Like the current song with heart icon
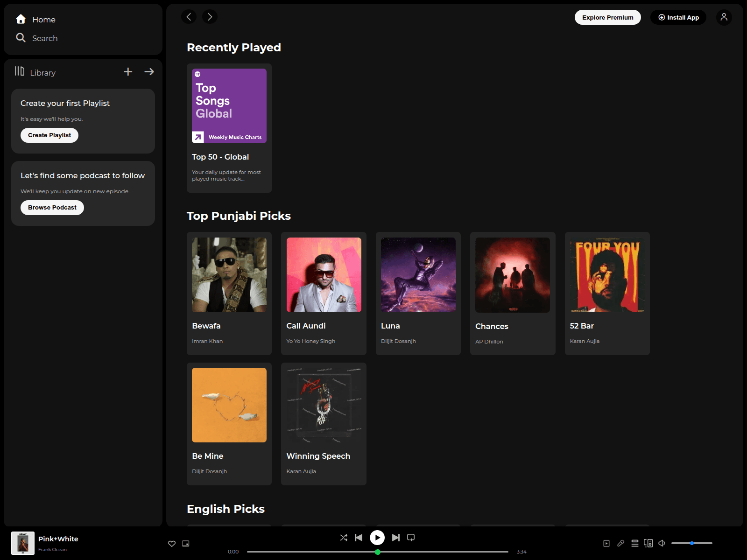 tap(172, 544)
